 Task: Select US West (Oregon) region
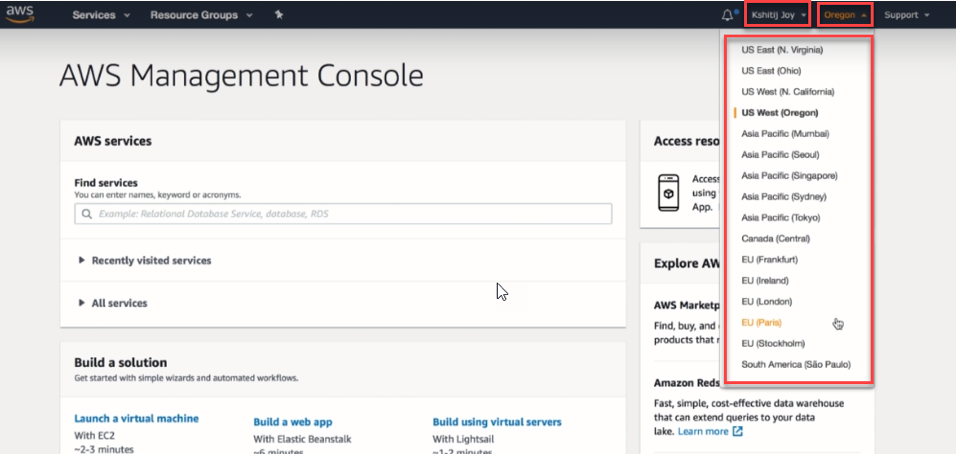pos(780,113)
